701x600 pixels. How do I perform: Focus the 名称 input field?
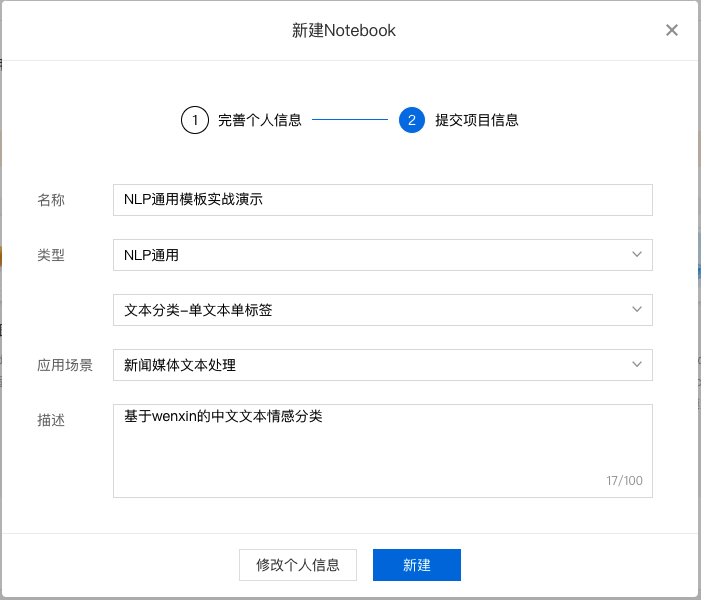pyautogui.click(x=383, y=200)
